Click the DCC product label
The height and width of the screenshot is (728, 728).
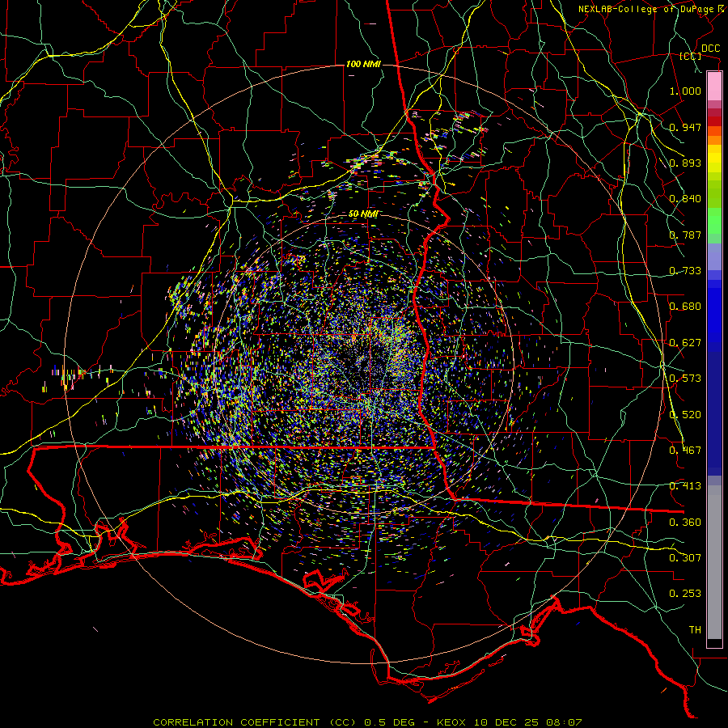pyautogui.click(x=710, y=49)
